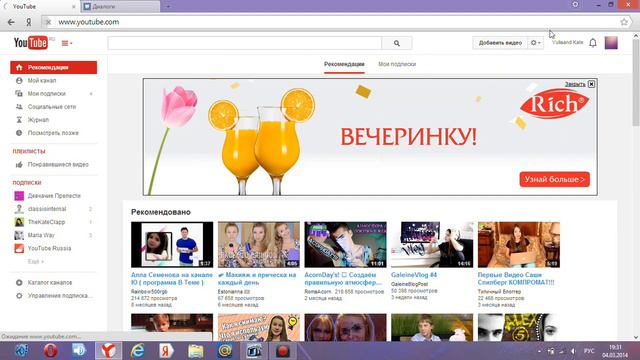The image size is (640, 360).
Task: Click the hourglass icon of Журнал
Action: click(19, 120)
